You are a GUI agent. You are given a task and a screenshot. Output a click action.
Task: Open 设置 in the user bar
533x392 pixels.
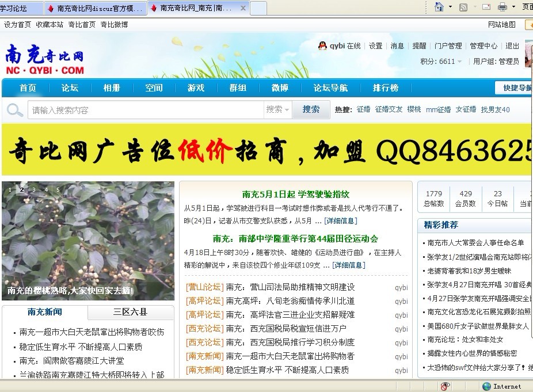[376, 46]
